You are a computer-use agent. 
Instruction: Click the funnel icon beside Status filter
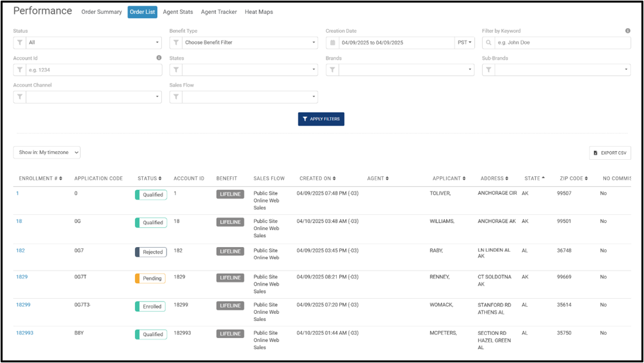click(20, 43)
